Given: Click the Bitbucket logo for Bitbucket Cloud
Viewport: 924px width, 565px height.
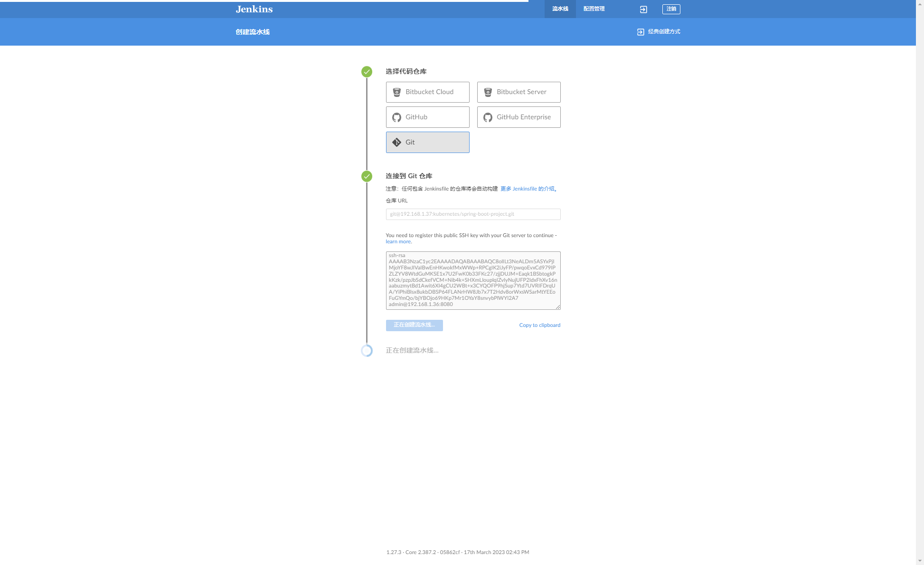Looking at the screenshot, I should point(397,92).
